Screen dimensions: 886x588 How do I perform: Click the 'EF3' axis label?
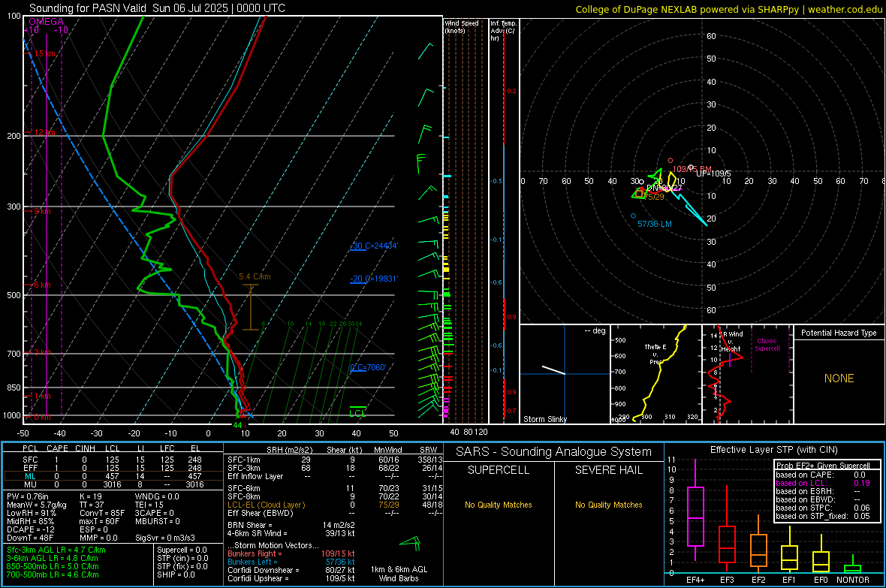727,580
